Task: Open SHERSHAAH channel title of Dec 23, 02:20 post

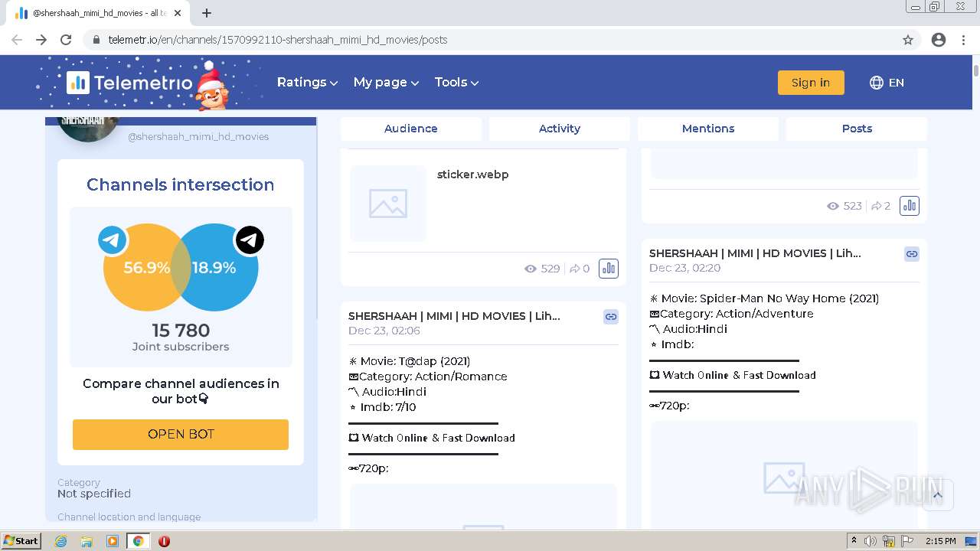Action: coord(755,253)
